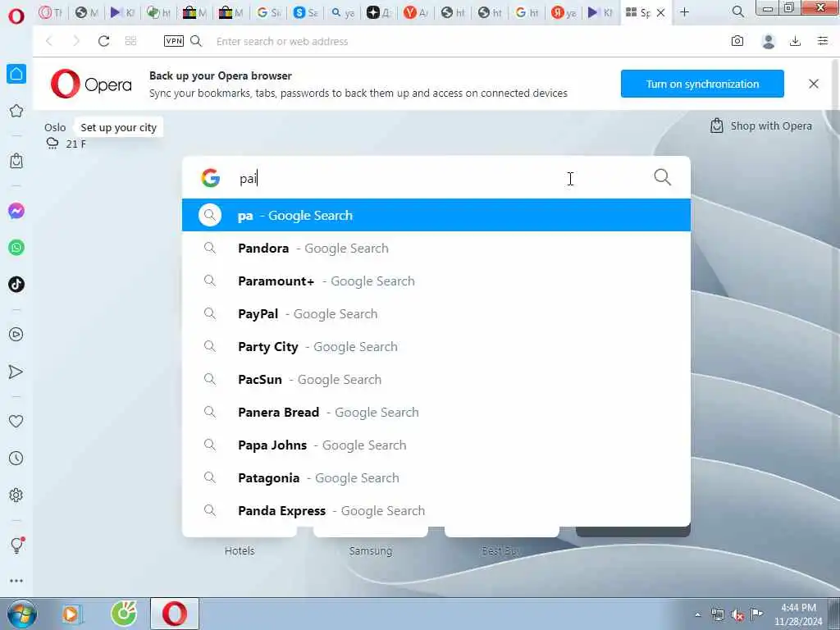Click the taskbar clock 4:44 PM
This screenshot has width=840, height=630.
coord(798,614)
